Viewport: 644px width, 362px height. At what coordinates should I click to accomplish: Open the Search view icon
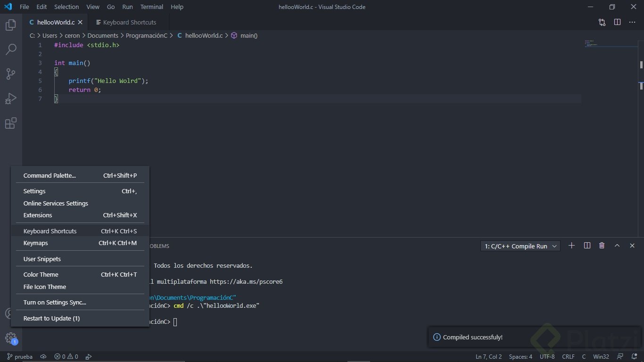click(x=10, y=49)
